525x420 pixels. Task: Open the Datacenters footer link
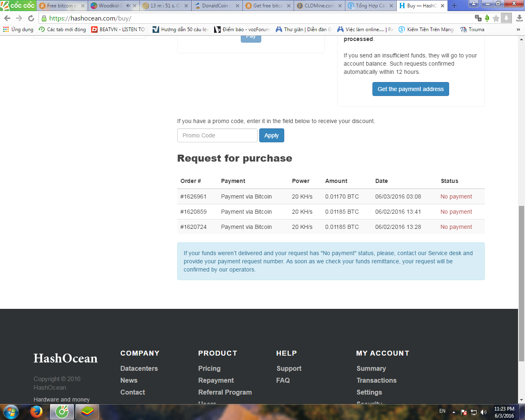[x=139, y=368]
